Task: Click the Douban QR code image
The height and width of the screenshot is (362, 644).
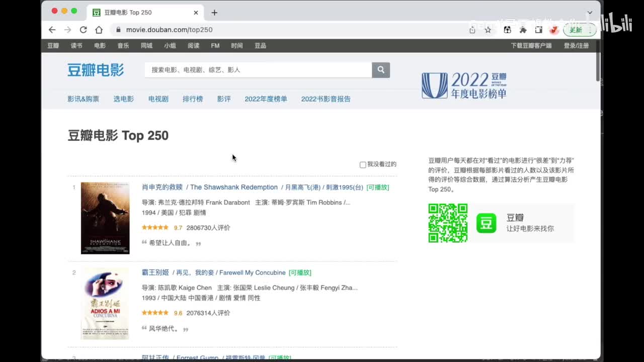Action: (448, 223)
